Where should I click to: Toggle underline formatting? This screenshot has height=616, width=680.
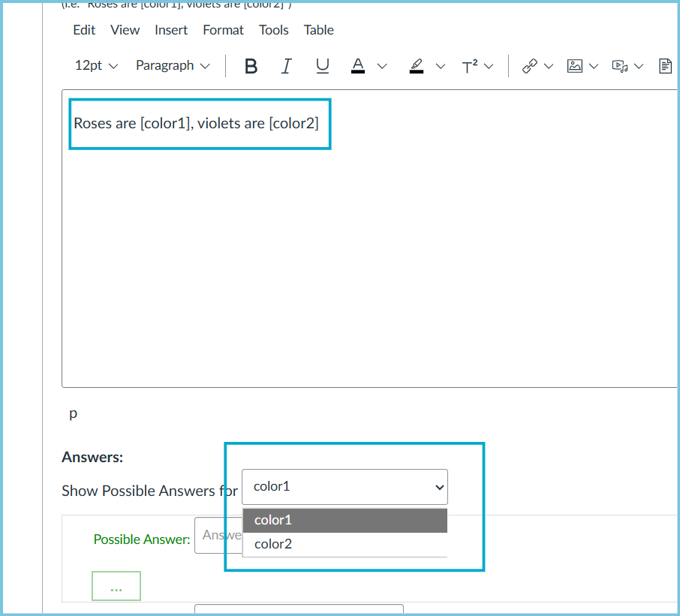coord(322,66)
